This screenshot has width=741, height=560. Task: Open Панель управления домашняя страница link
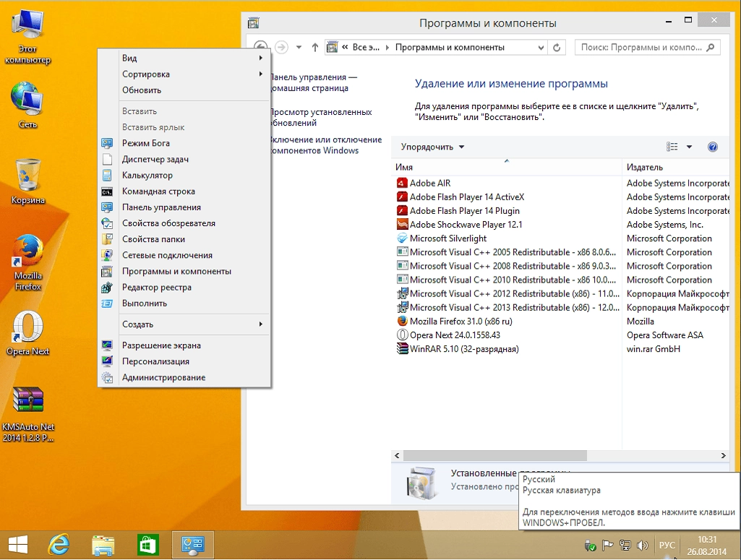tap(313, 82)
